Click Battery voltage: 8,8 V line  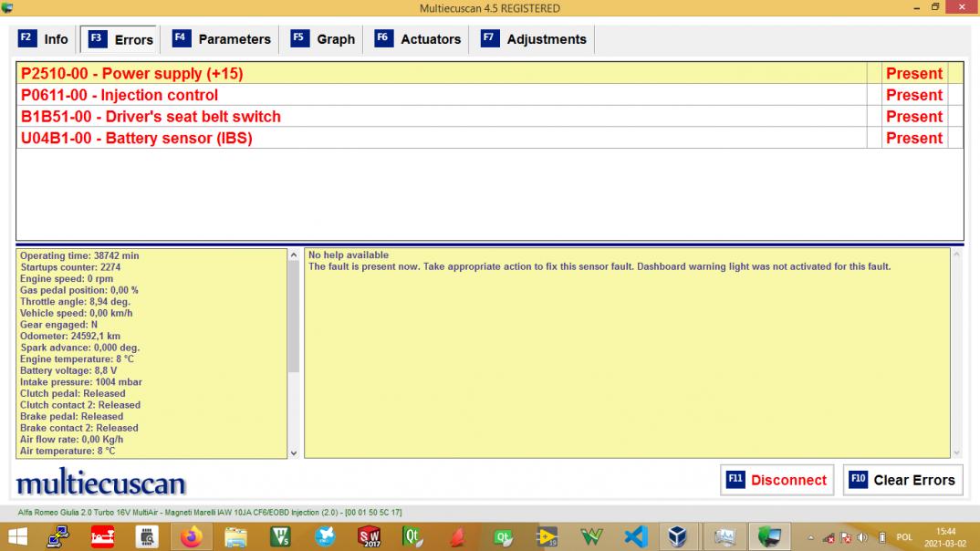click(68, 370)
